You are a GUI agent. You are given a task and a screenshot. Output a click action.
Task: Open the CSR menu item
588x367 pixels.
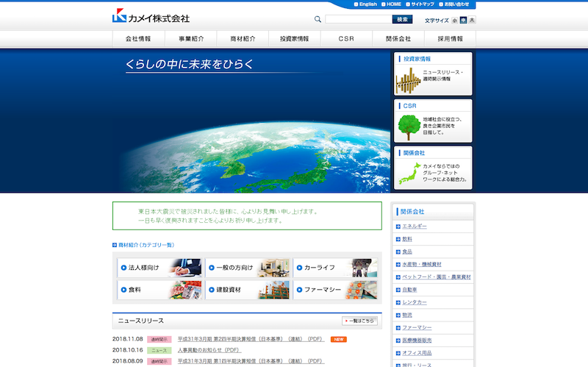[346, 39]
